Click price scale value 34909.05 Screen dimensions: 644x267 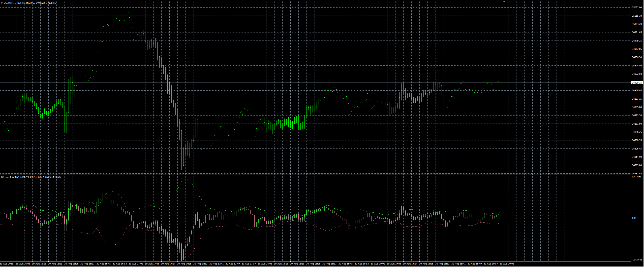637,91
